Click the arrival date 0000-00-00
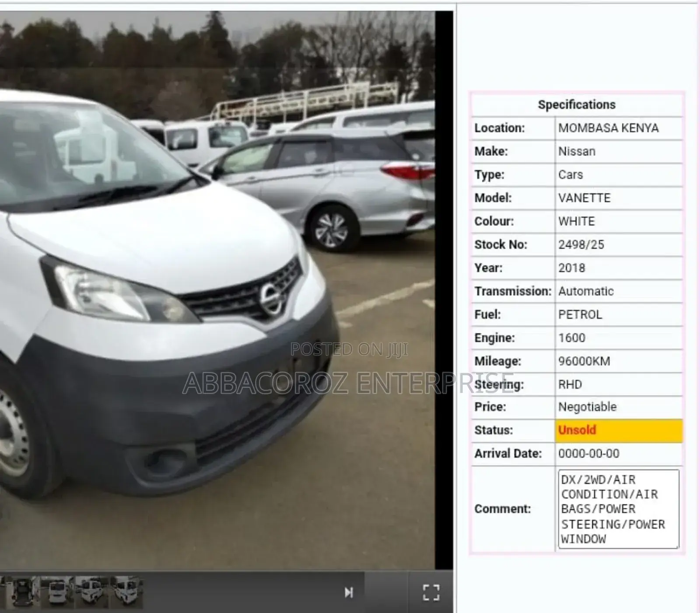This screenshot has height=613, width=700. 589,453
